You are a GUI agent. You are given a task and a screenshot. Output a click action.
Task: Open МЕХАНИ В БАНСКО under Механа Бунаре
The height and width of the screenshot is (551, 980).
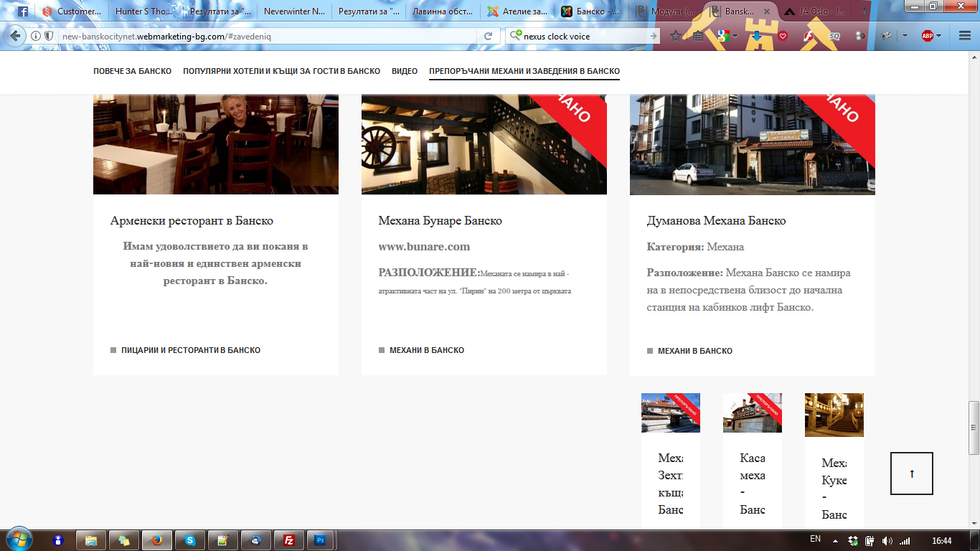[x=427, y=350]
